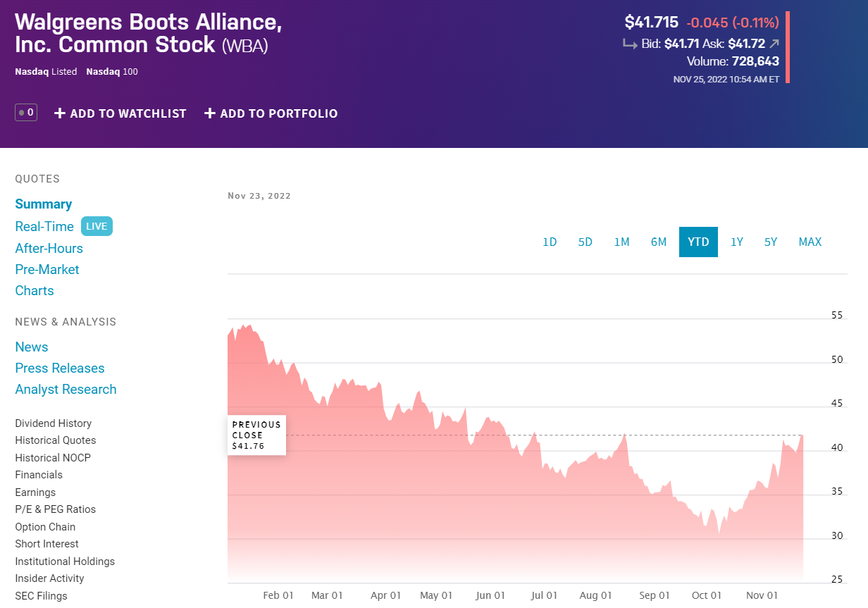Select the YTD chart tab
The image size is (868, 608).
tap(698, 242)
